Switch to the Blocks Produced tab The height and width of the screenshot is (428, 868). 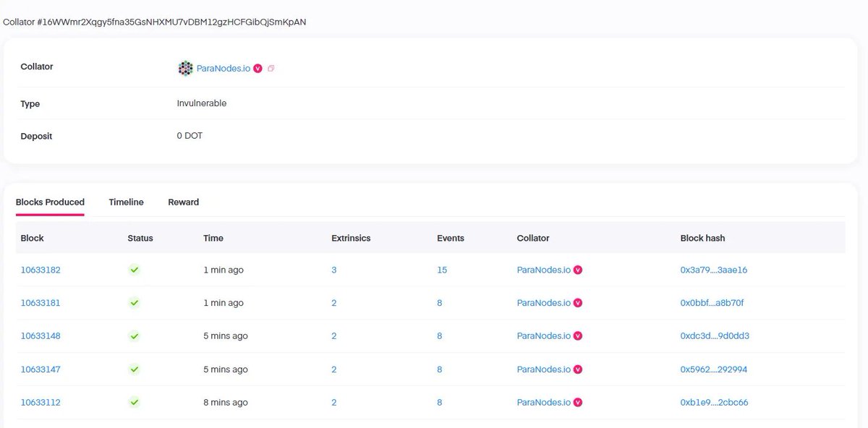50,202
